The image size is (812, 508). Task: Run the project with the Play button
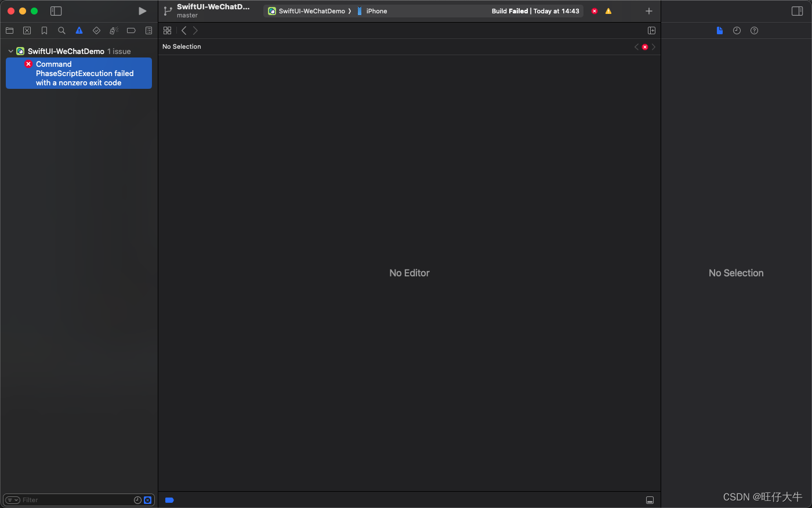pyautogui.click(x=142, y=10)
